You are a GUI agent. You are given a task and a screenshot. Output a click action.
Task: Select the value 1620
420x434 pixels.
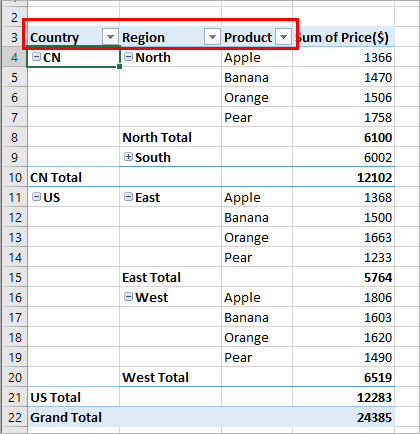pyautogui.click(x=343, y=337)
